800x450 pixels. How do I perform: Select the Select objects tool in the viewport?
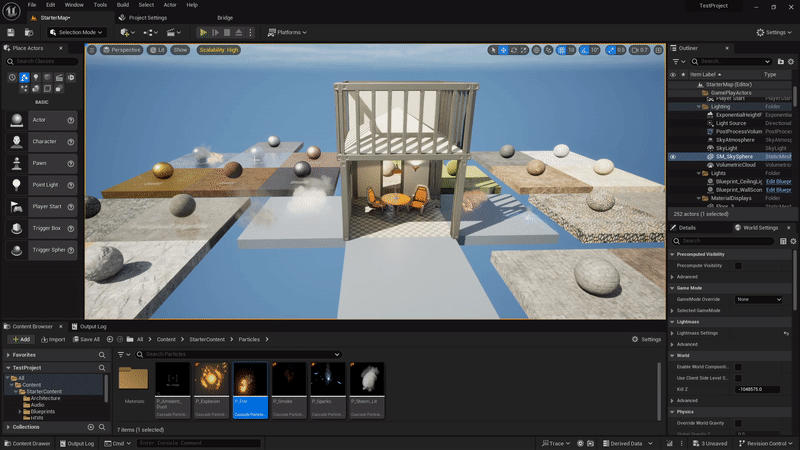click(492, 50)
